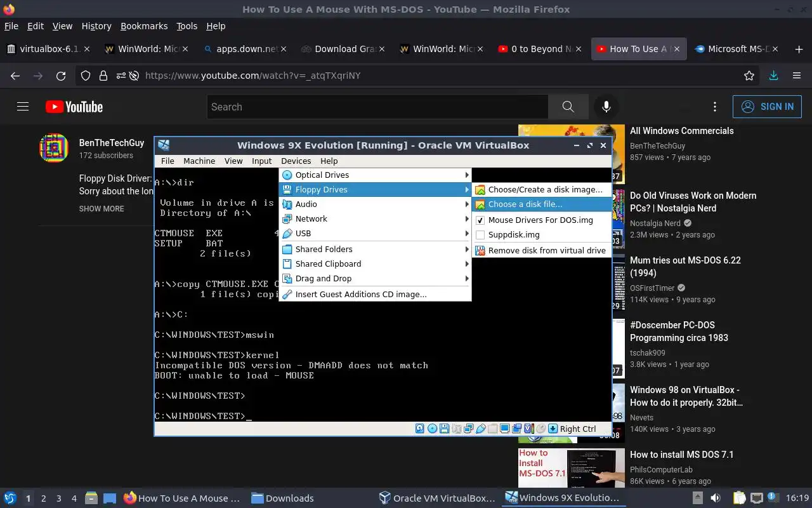
Task: Expand the Floppy Drives submenu
Action: 375,189
